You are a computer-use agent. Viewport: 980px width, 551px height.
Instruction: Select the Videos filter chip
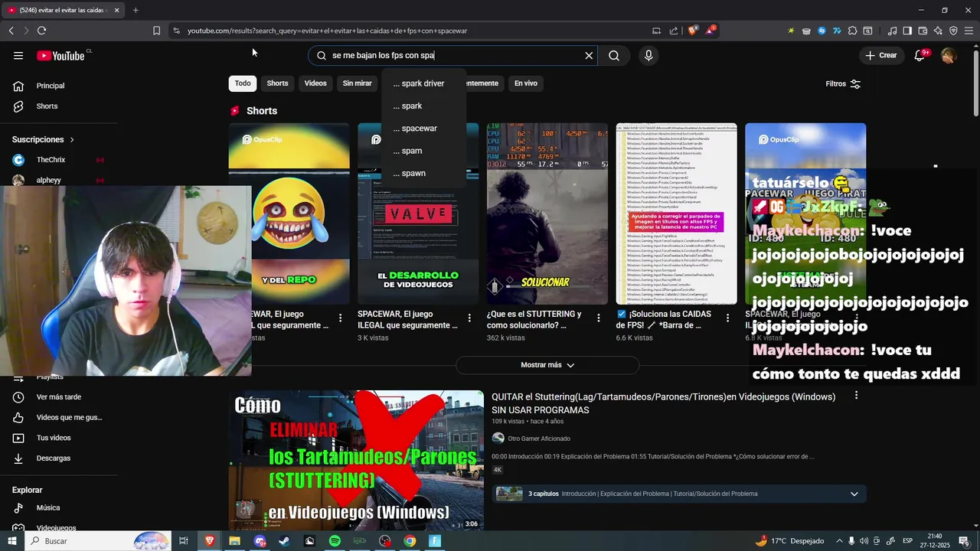pyautogui.click(x=315, y=83)
